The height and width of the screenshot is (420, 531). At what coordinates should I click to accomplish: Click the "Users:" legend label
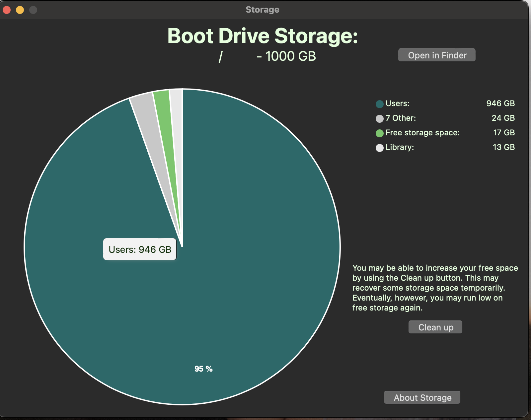(x=398, y=104)
